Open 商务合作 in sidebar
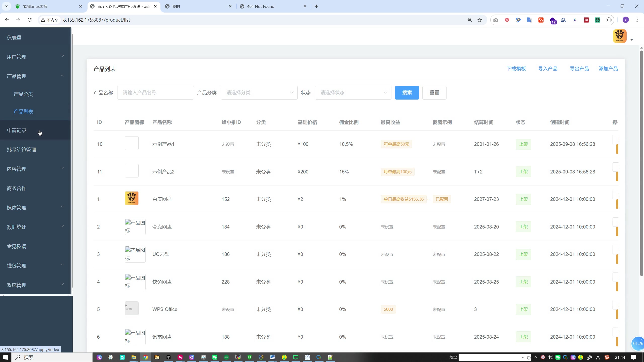The width and height of the screenshot is (644, 362). (35, 188)
